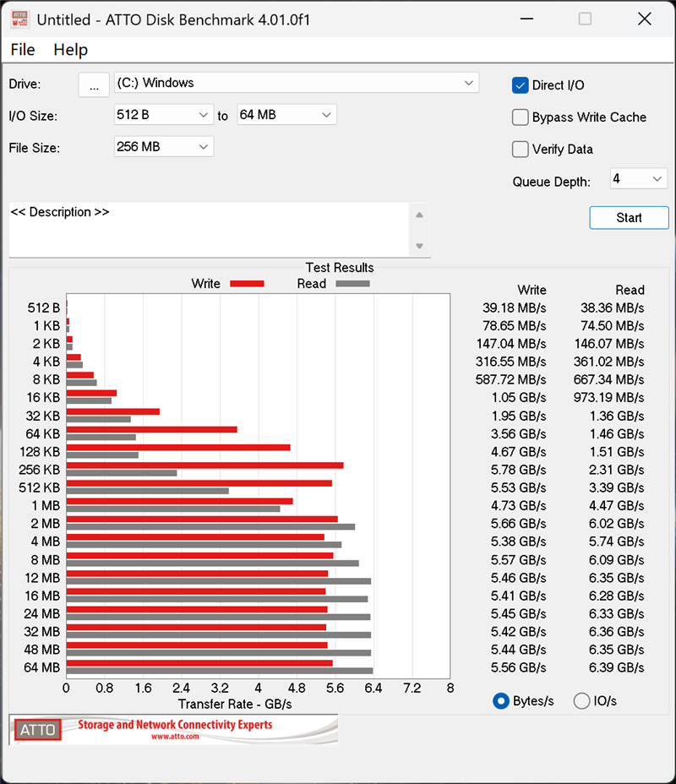Maximize the ATTO Disk Benchmark window
The width and height of the screenshot is (676, 784).
[x=585, y=19]
